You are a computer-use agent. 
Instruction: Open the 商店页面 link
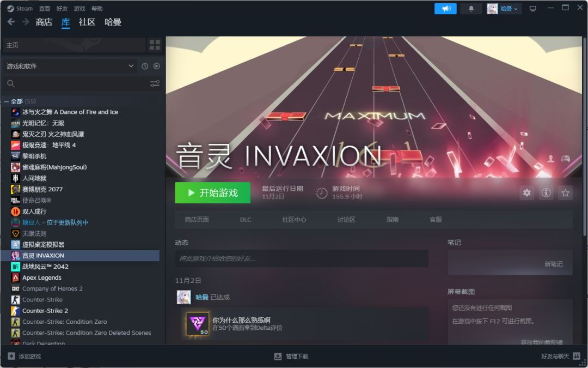[197, 220]
